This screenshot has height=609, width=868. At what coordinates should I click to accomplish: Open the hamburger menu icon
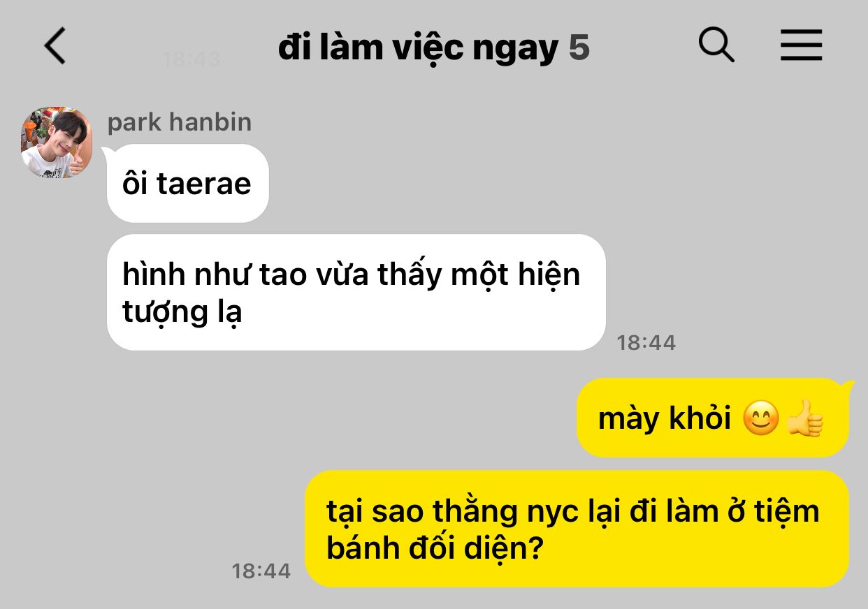801,46
